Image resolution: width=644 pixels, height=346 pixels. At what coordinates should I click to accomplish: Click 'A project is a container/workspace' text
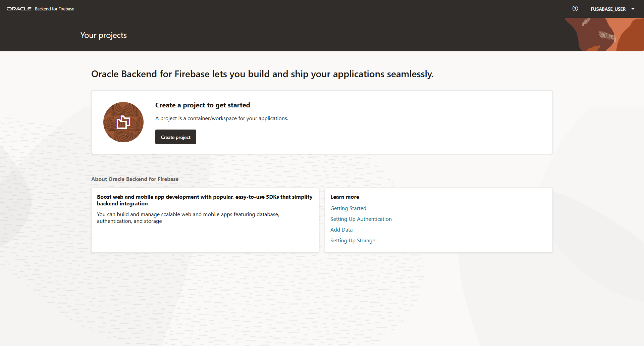222,118
